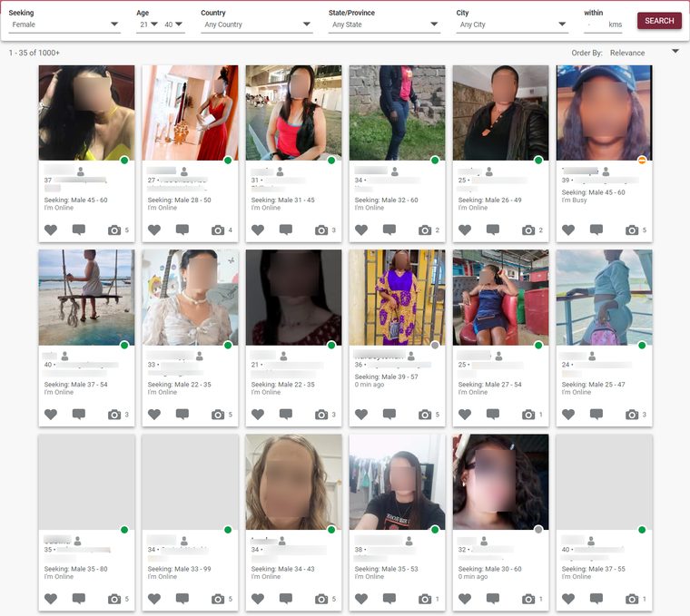Screen dimensions: 690x616
Task: Like the profile seeking Male 37 - 55
Action: click(x=568, y=599)
